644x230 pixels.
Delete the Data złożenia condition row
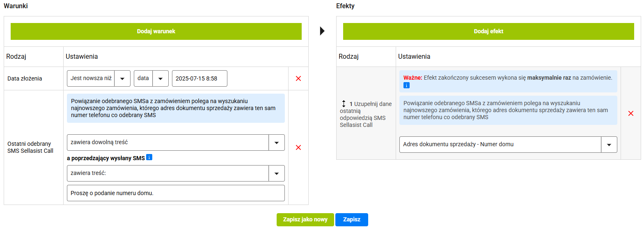point(298,78)
